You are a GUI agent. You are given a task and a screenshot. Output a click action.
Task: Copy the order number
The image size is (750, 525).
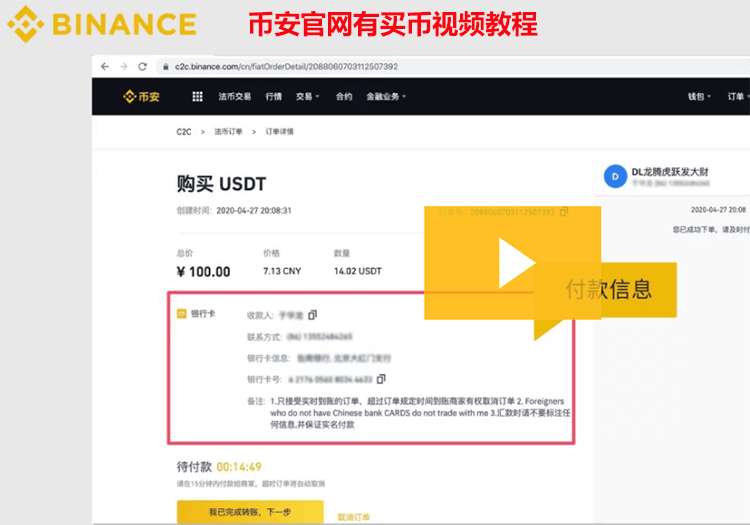(564, 211)
